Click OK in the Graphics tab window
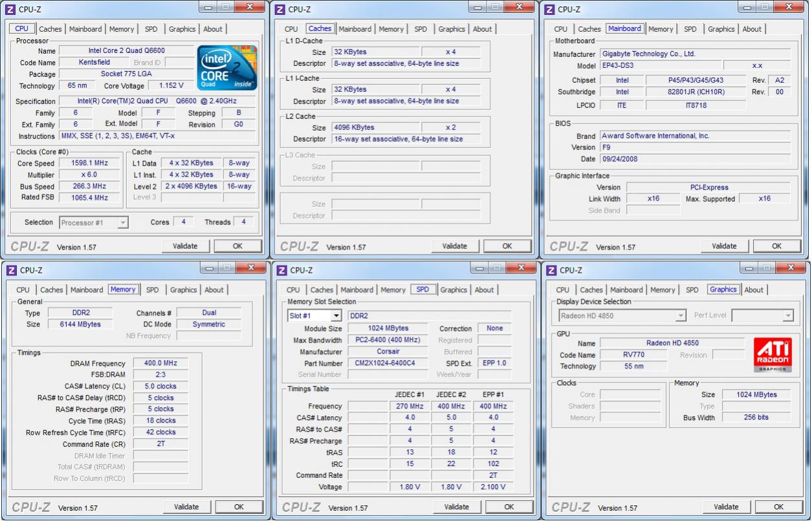Viewport: 812px width, 521px height. [778, 507]
